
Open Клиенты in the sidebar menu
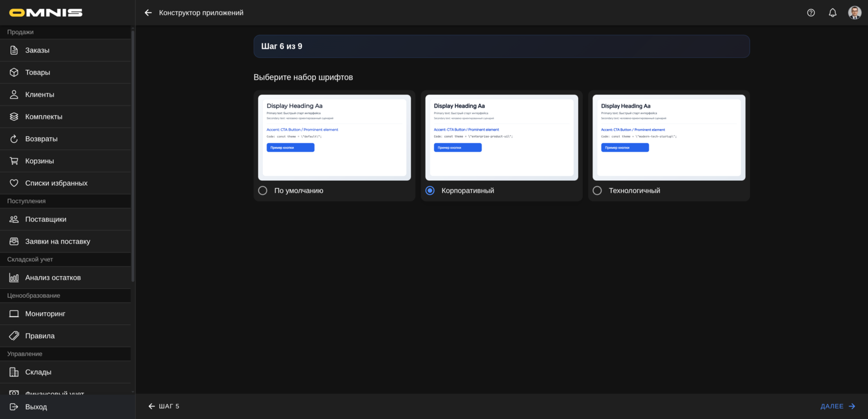click(x=40, y=95)
